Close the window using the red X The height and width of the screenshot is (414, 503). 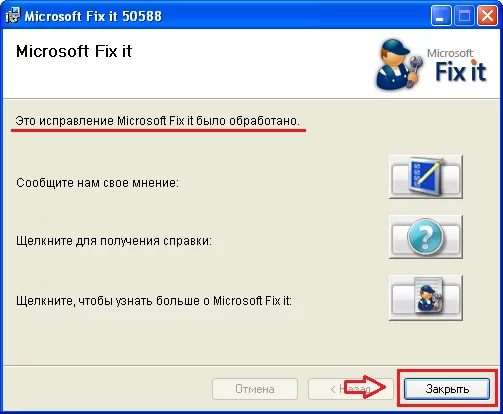(x=487, y=16)
